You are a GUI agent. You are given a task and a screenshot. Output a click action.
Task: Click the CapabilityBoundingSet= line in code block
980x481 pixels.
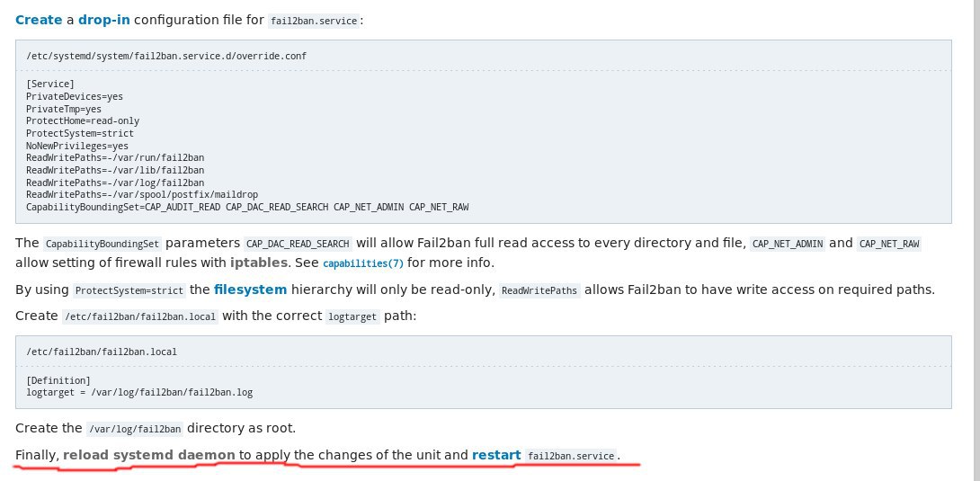(247, 207)
